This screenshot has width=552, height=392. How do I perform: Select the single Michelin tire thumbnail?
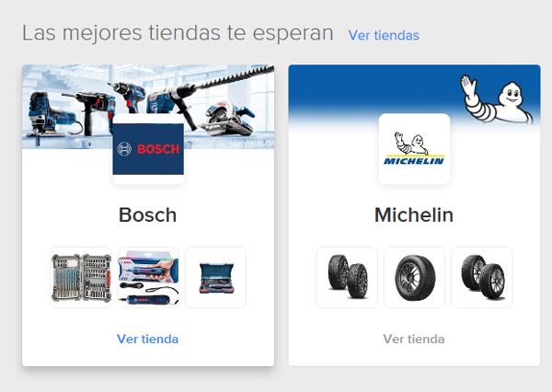[414, 278]
